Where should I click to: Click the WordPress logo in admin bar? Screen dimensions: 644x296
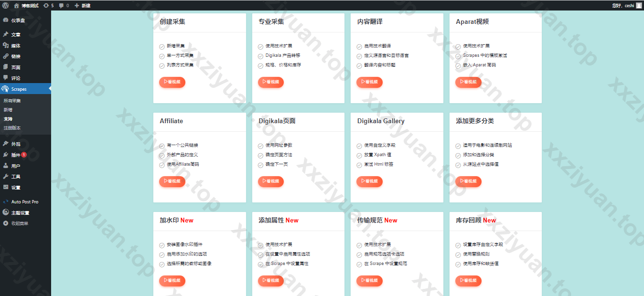pyautogui.click(x=6, y=5)
